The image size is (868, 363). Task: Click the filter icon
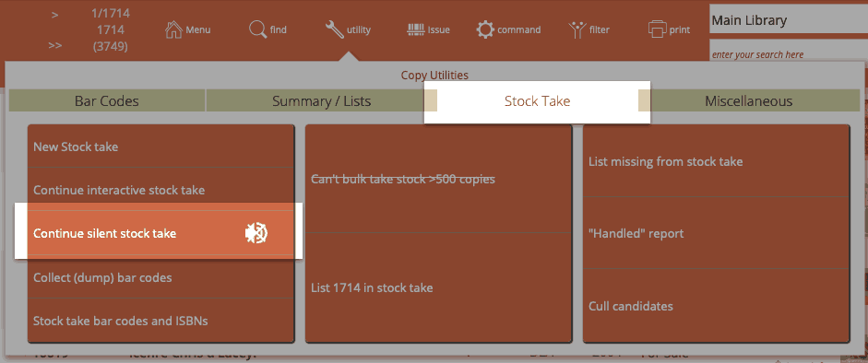[577, 29]
